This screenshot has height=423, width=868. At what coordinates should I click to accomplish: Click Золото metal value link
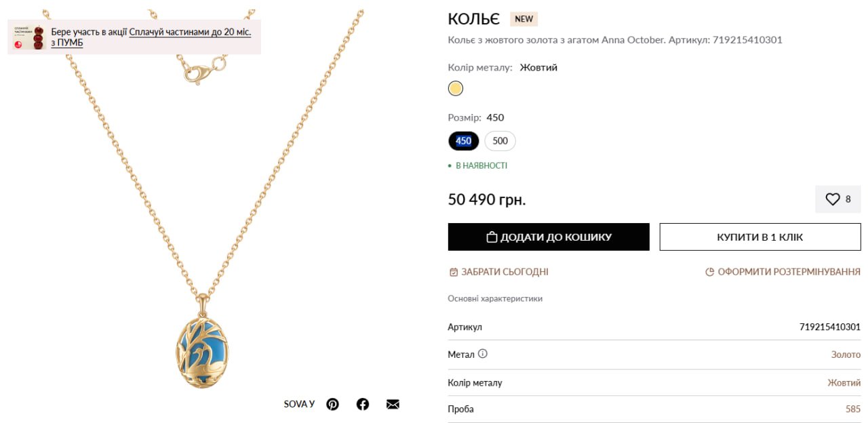[x=846, y=355]
